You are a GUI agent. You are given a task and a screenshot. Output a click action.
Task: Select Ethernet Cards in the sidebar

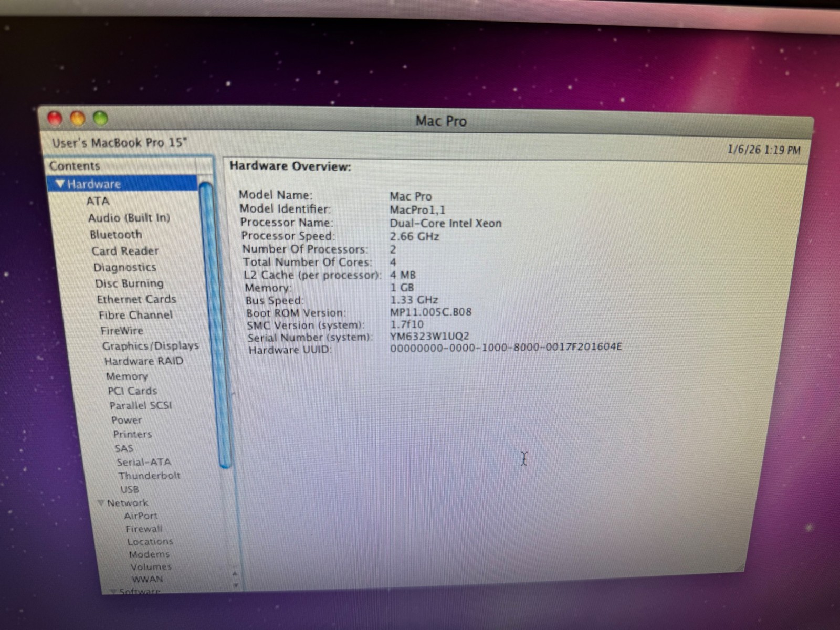pyautogui.click(x=136, y=299)
